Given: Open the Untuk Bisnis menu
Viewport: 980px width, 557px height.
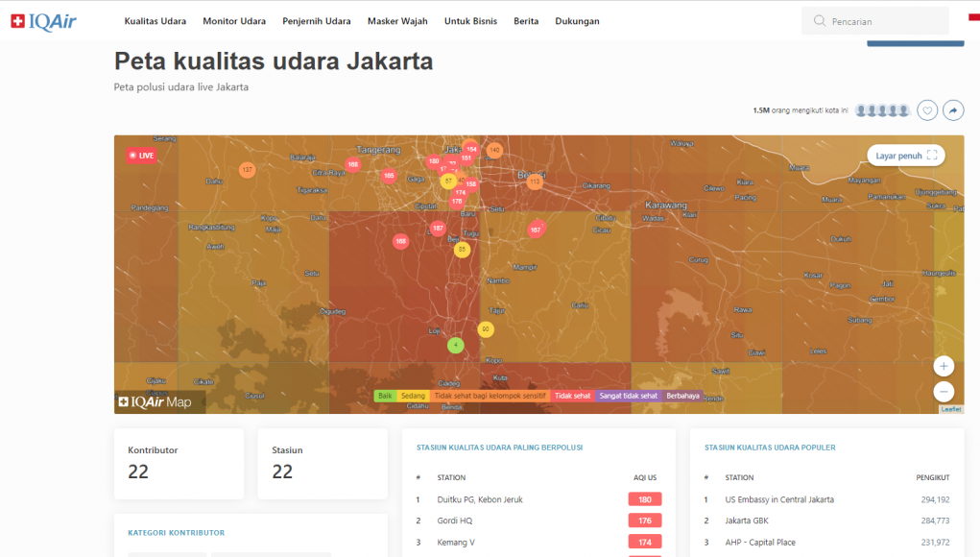Looking at the screenshot, I should (470, 21).
